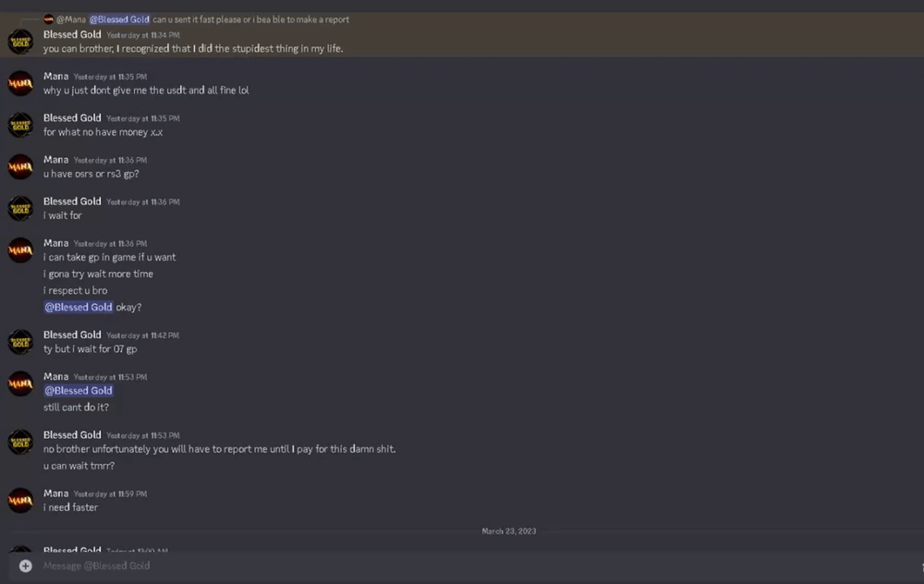This screenshot has width=924, height=584.
Task: Click Blessed Gold avatar beside 'i wait for'
Action: click(20, 208)
